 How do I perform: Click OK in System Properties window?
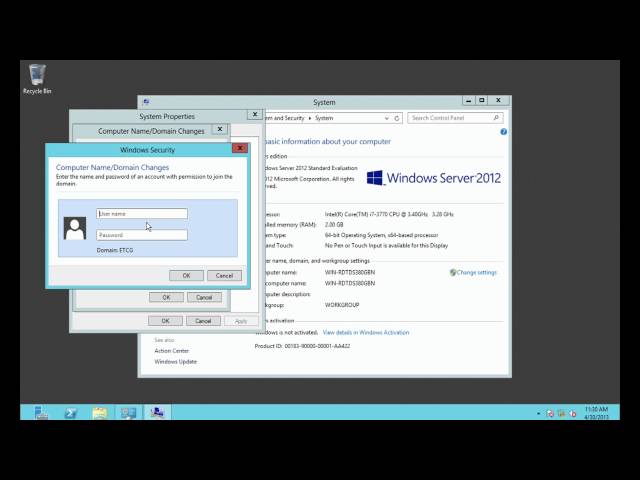pyautogui.click(x=165, y=321)
